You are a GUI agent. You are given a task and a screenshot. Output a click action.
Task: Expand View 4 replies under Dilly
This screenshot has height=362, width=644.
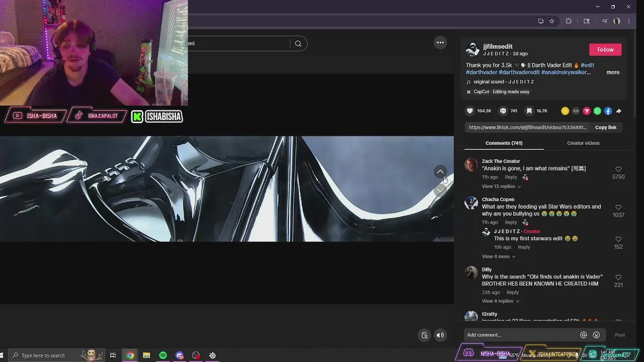[x=501, y=301]
